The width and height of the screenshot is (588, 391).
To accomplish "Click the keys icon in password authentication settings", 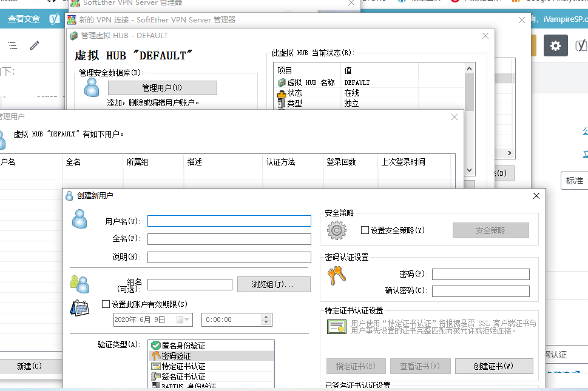I will pos(336,276).
